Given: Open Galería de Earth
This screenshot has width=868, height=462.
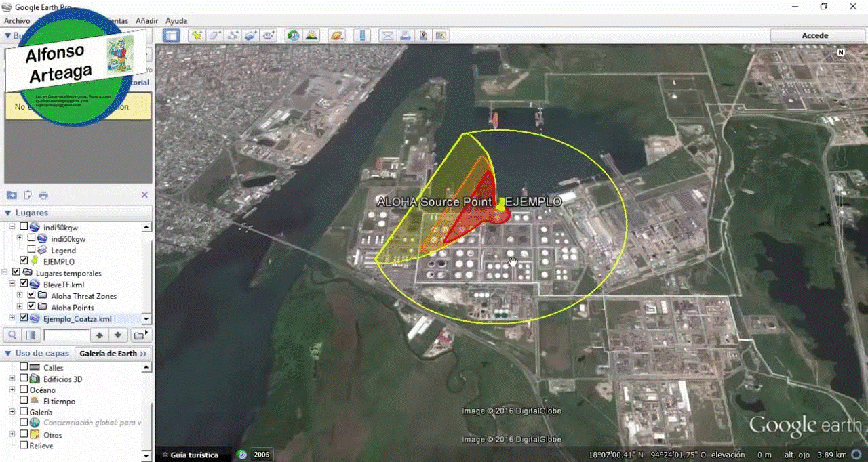Looking at the screenshot, I should [x=112, y=353].
